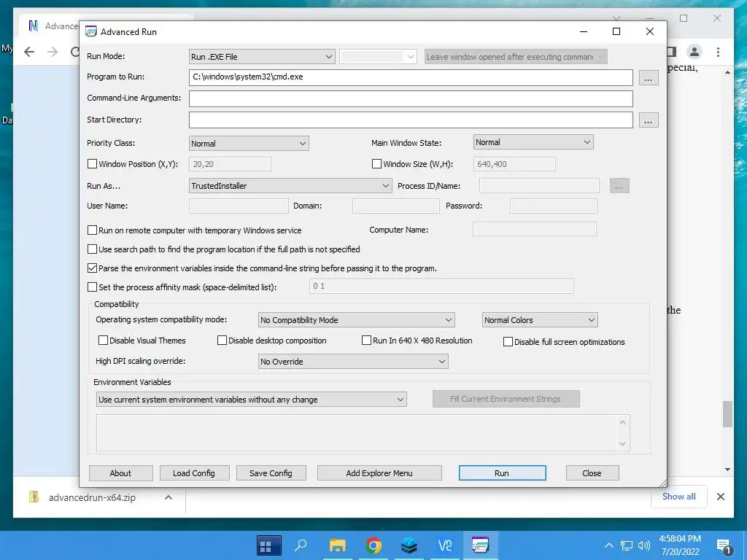This screenshot has width=747, height=560.
Task: Click the Run button
Action: point(502,472)
